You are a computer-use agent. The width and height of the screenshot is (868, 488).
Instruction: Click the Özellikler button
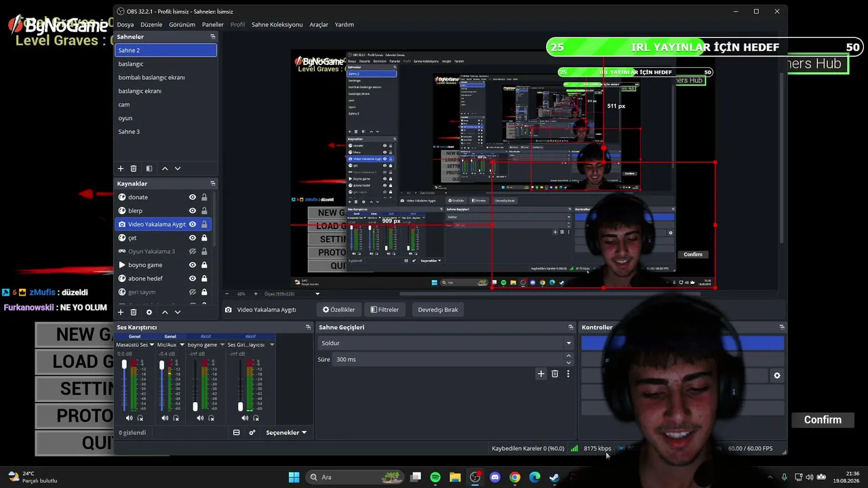point(338,310)
